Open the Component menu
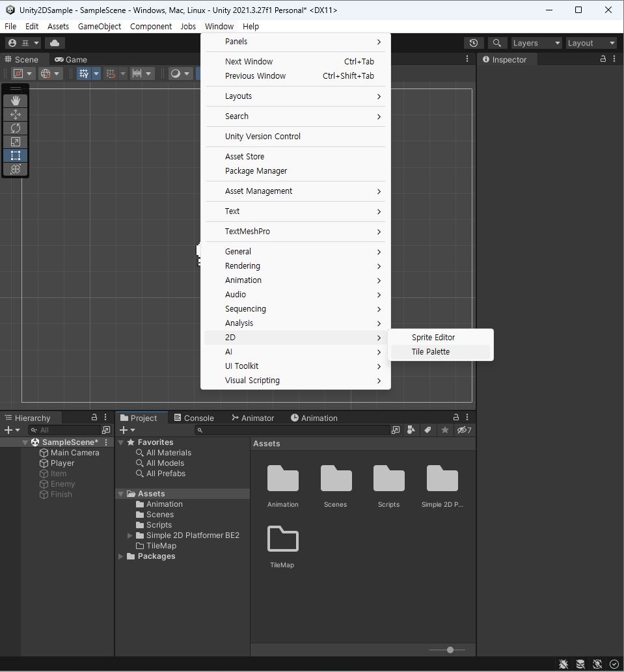The height and width of the screenshot is (672, 624). click(x=151, y=27)
